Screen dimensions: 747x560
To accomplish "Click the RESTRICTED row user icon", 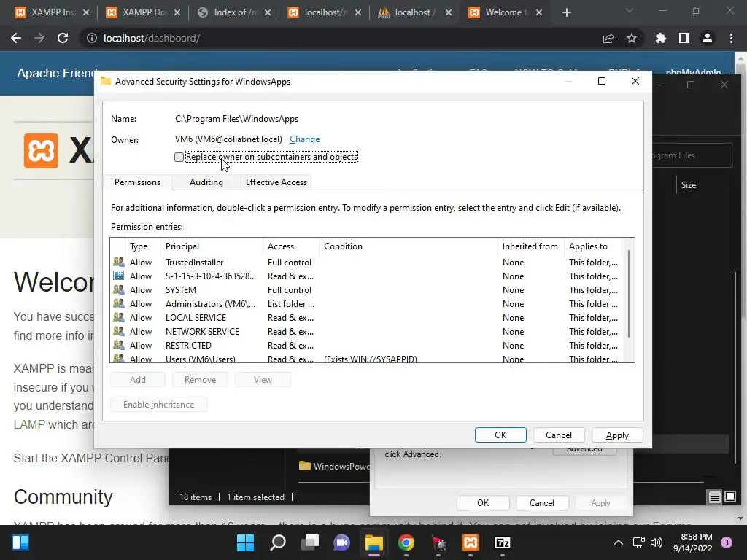I will (x=119, y=345).
